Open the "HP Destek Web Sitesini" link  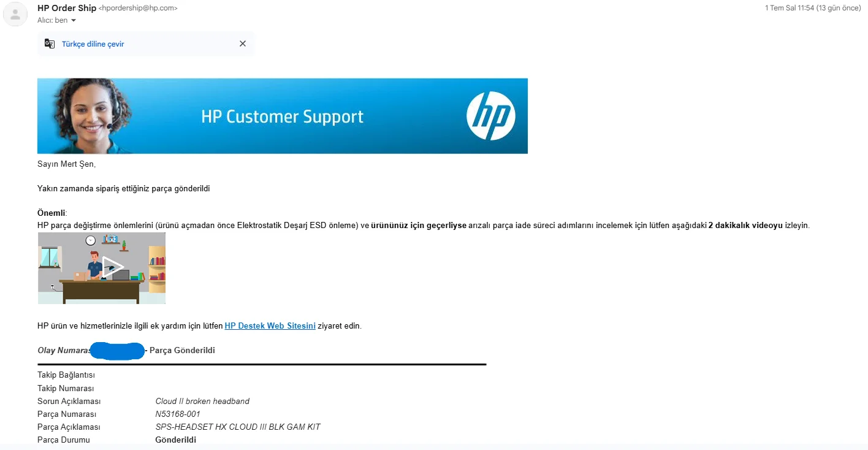(x=270, y=326)
